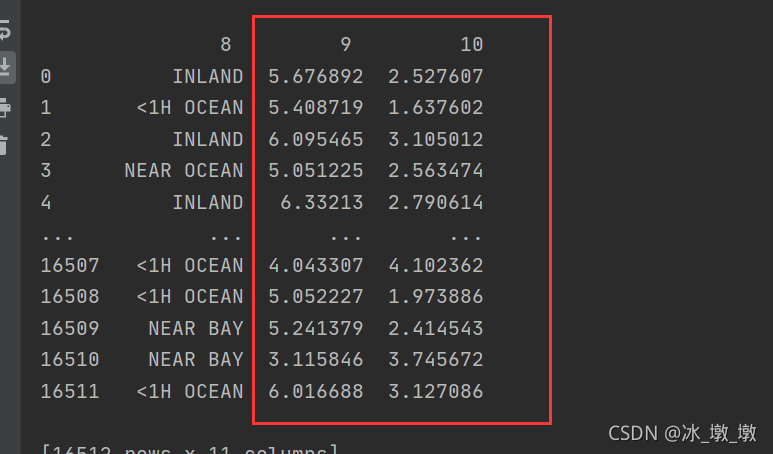The width and height of the screenshot is (773, 454).
Task: Click value 1.637602
Action: click(436, 107)
